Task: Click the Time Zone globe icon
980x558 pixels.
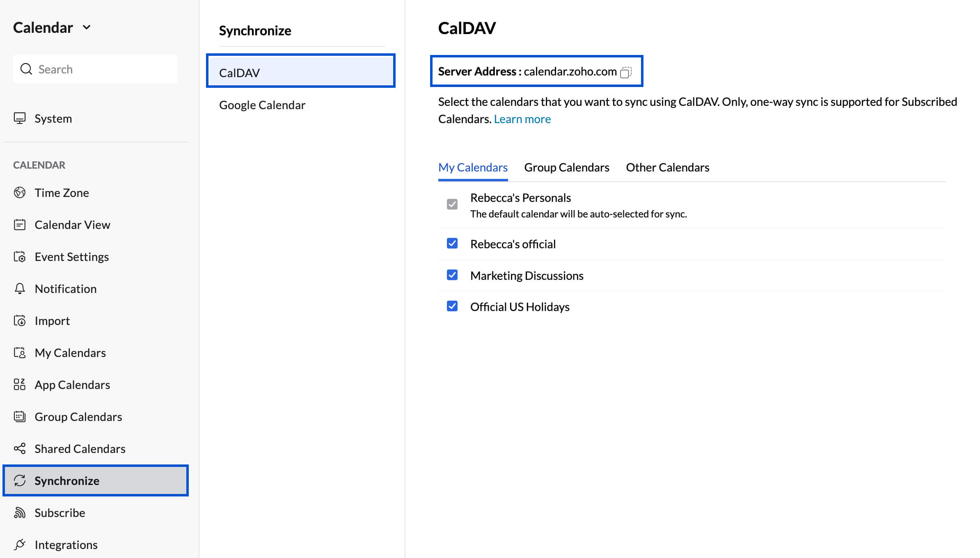Action: coord(20,192)
